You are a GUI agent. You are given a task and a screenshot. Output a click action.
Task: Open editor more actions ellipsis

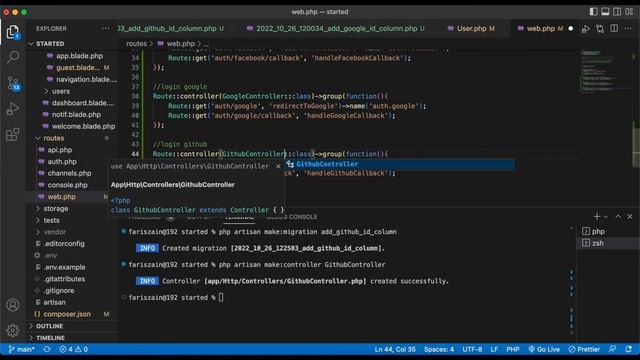pyautogui.click(x=628, y=29)
